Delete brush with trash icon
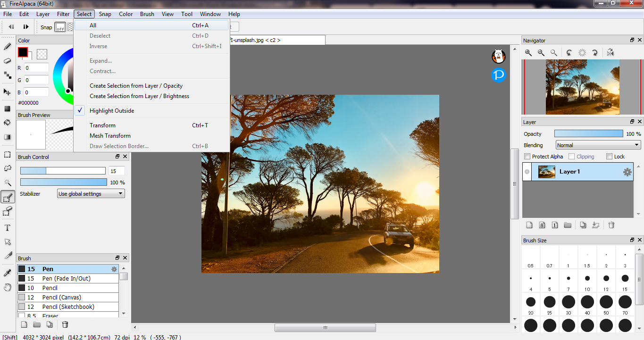Viewport: 644px width, 340px height. [65, 324]
